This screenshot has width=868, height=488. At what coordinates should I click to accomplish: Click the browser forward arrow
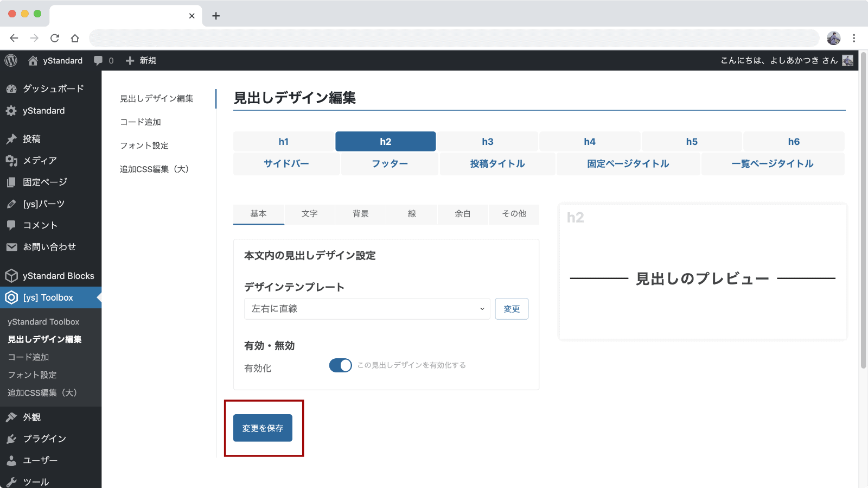tap(34, 38)
